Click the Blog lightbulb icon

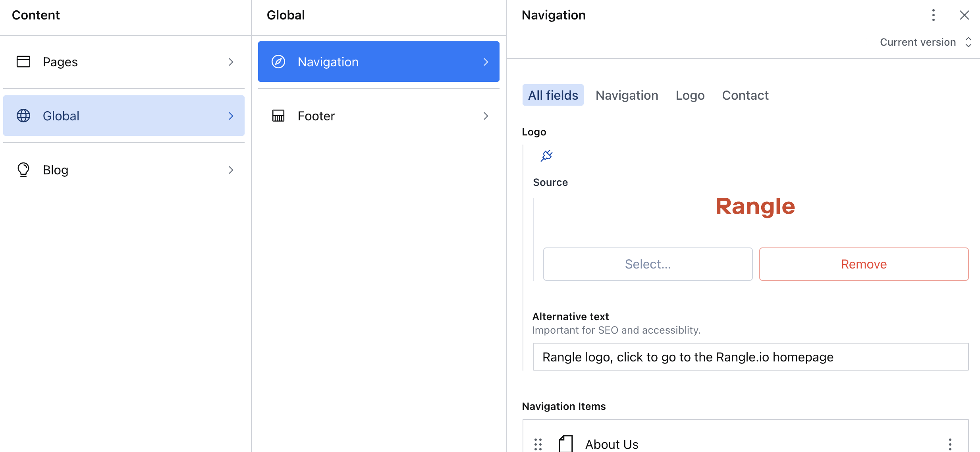point(23,170)
